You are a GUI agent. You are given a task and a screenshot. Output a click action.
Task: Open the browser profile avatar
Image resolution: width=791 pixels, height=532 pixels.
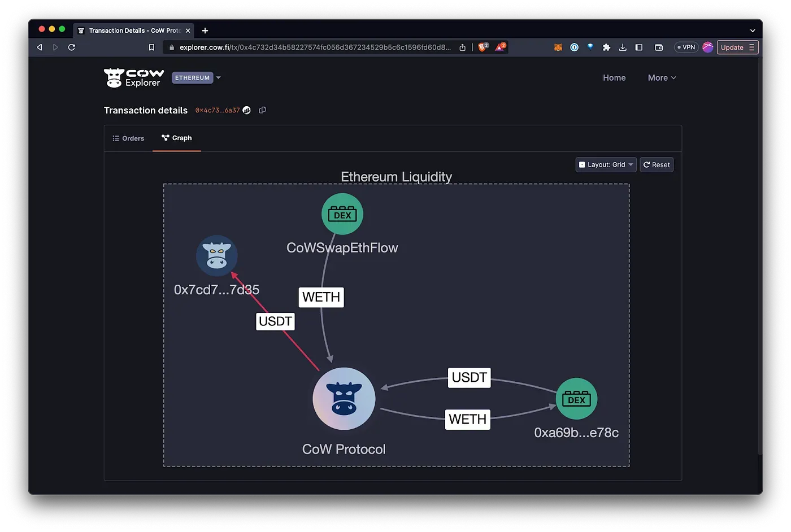708,47
